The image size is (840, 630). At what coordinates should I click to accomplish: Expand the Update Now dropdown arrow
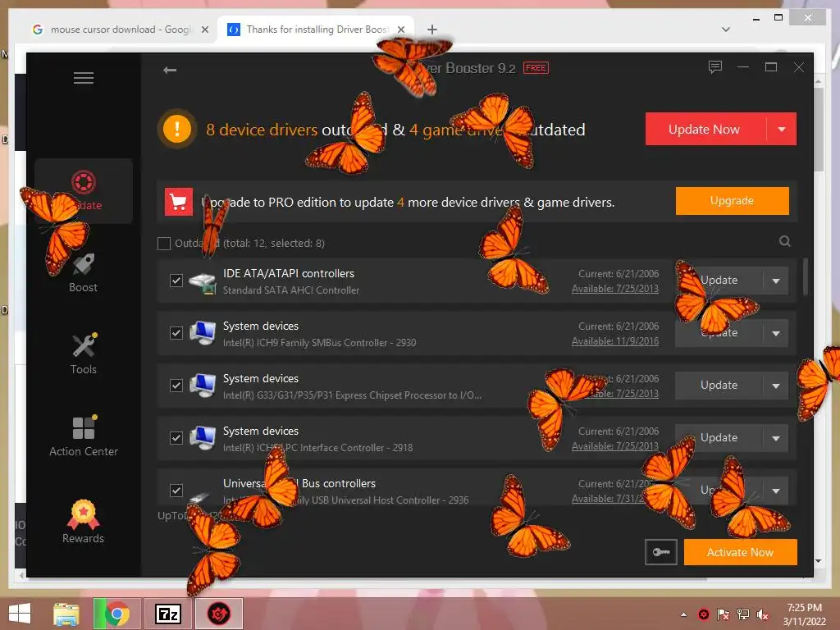point(782,129)
